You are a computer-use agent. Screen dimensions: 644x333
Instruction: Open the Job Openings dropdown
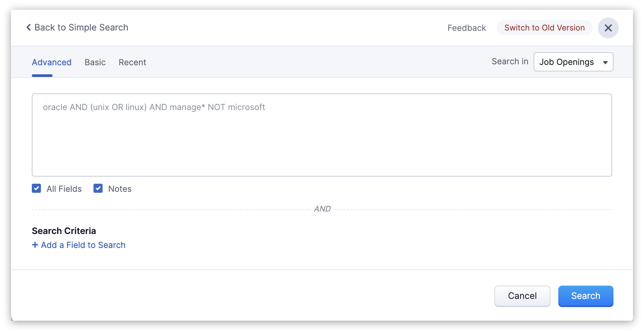coord(573,62)
